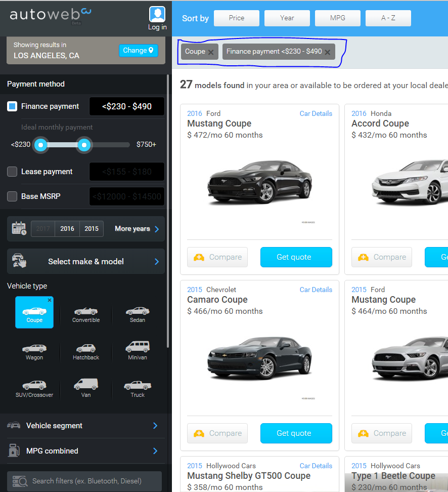Open the 2015 silver Ford Mustang image
Viewport: 448px width, 492px height.
(410, 359)
